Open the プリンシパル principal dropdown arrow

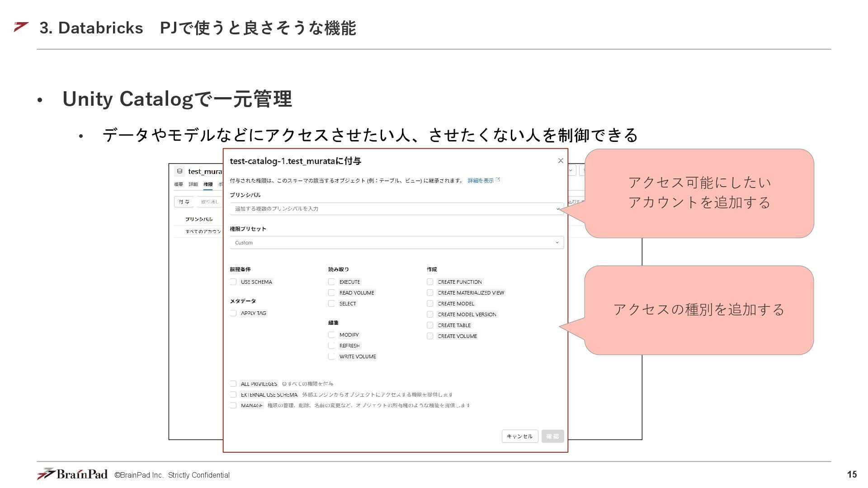(x=558, y=209)
